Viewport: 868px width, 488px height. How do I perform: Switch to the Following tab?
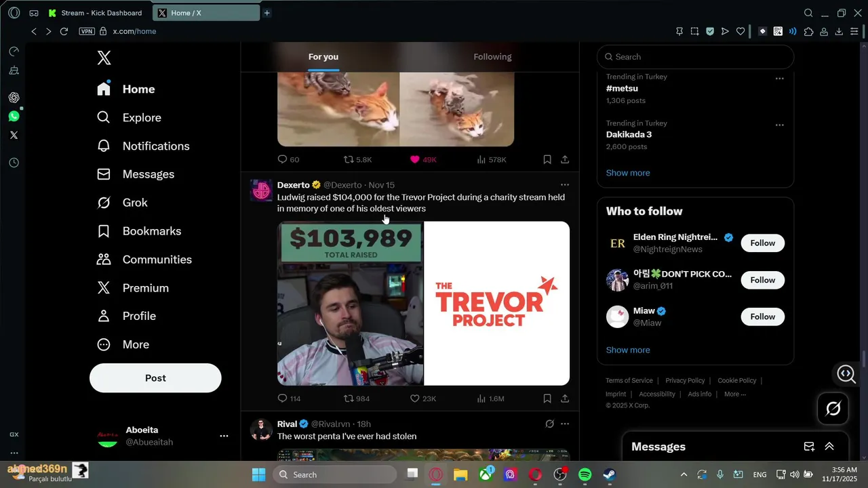(492, 57)
